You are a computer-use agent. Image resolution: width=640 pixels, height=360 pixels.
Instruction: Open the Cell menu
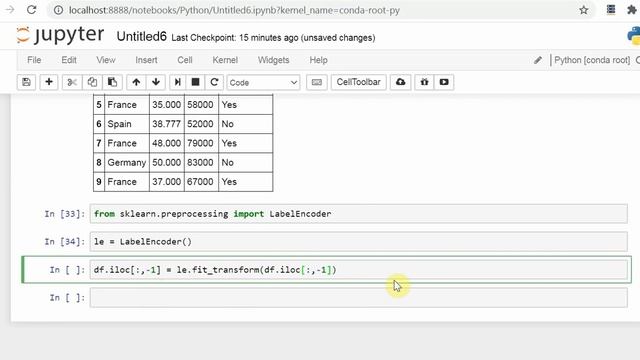pyautogui.click(x=184, y=60)
